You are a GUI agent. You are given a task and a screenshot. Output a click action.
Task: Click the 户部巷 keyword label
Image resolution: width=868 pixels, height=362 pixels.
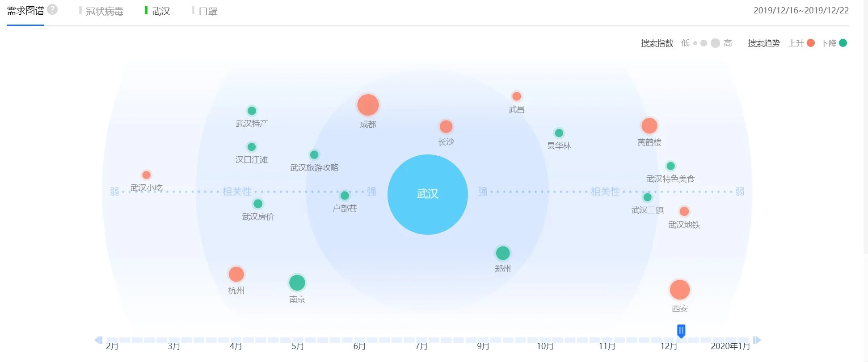pos(345,208)
